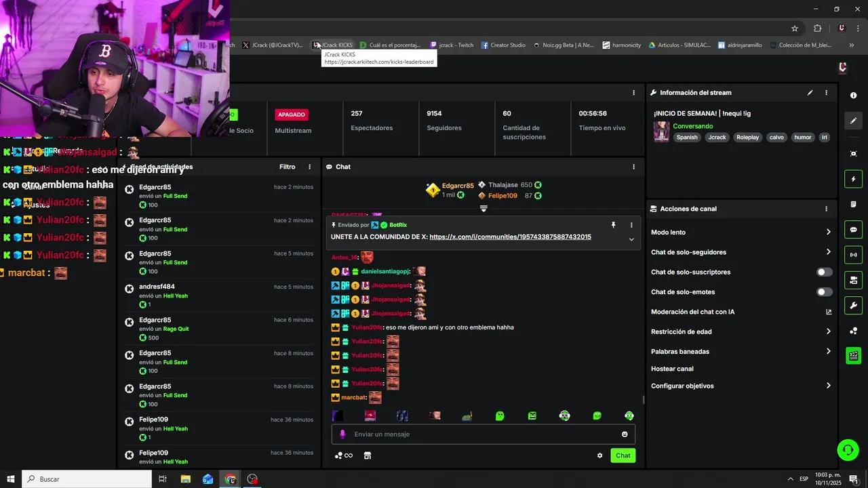This screenshot has width=868, height=488.
Task: Open the harmonicity bookmark
Action: (x=622, y=45)
